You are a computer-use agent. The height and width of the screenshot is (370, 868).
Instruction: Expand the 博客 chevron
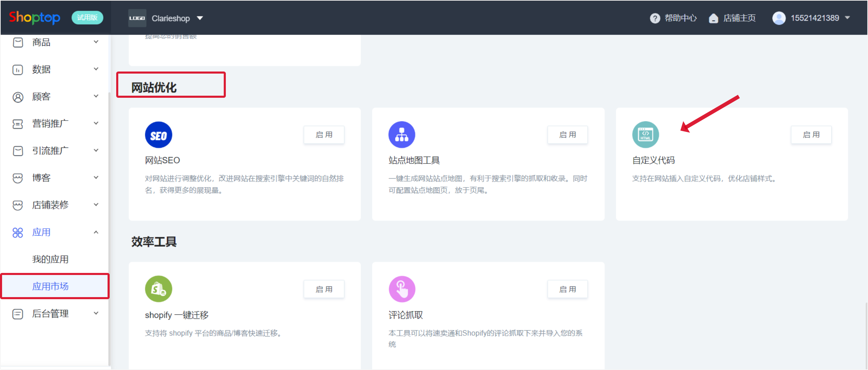click(96, 178)
